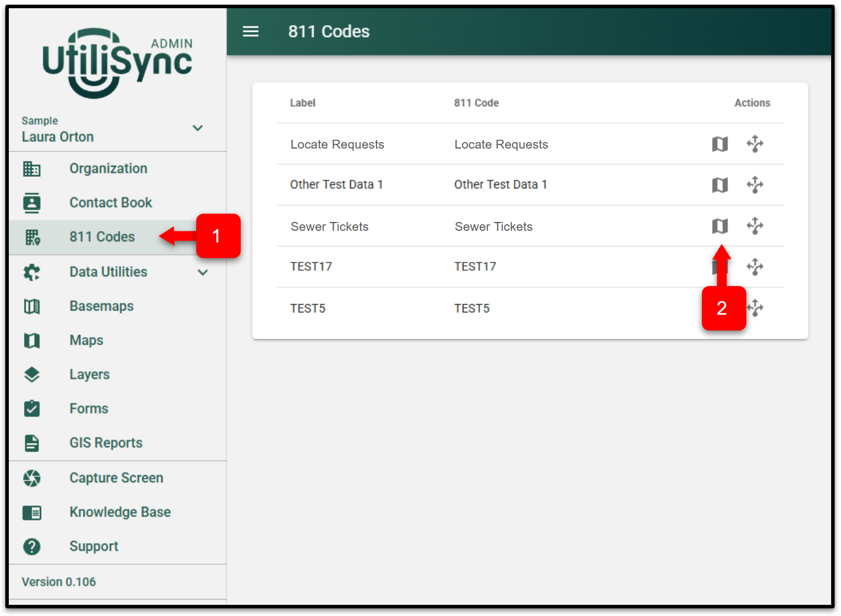The width and height of the screenshot is (841, 616).
Task: Expand the Laura Orton account dropdown
Action: pyautogui.click(x=198, y=128)
